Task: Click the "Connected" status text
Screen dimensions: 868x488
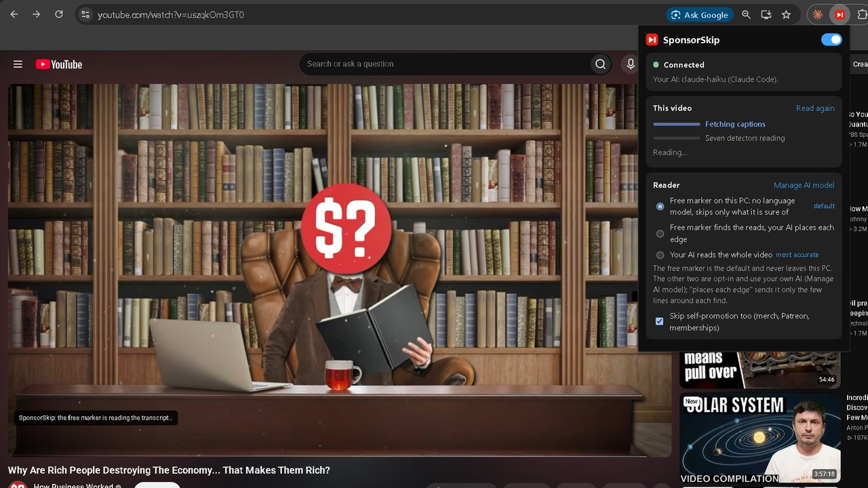Action: (x=684, y=65)
